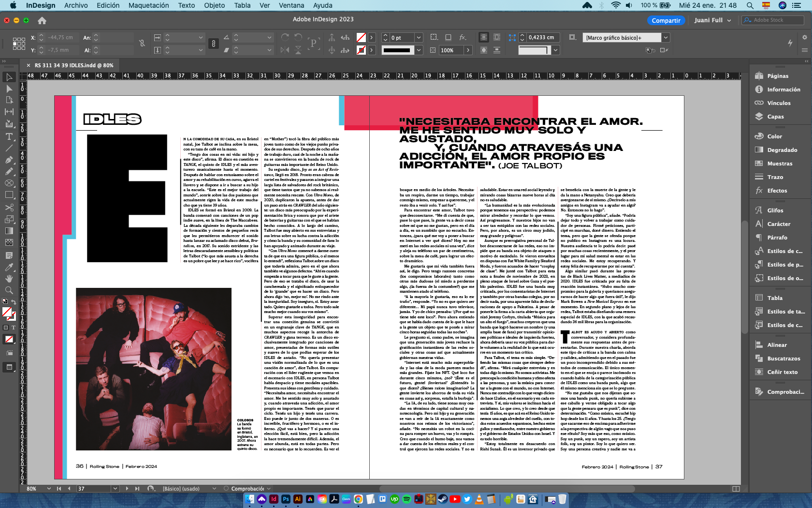812x508 pixels.
Task: Open the Buscatrazos panel
Action: (783, 359)
